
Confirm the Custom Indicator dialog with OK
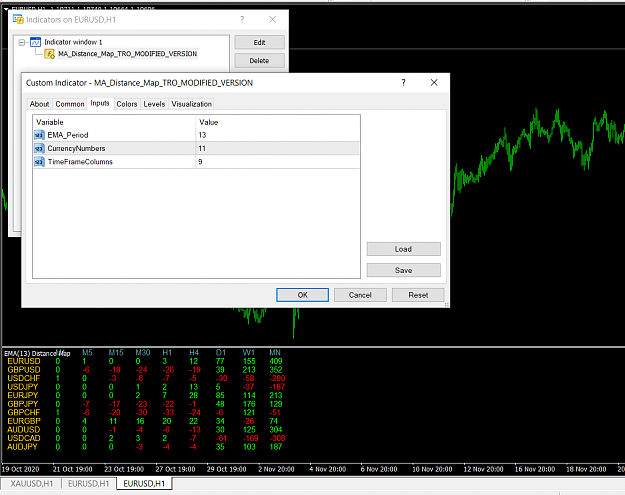(x=303, y=295)
